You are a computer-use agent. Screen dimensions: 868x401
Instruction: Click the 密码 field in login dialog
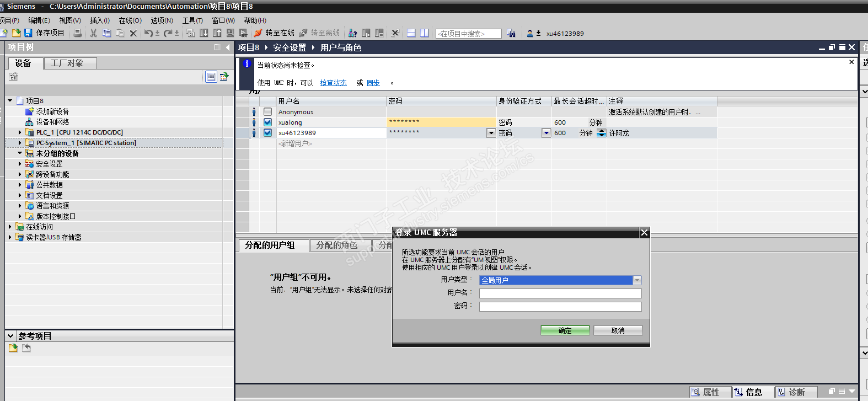click(560, 307)
